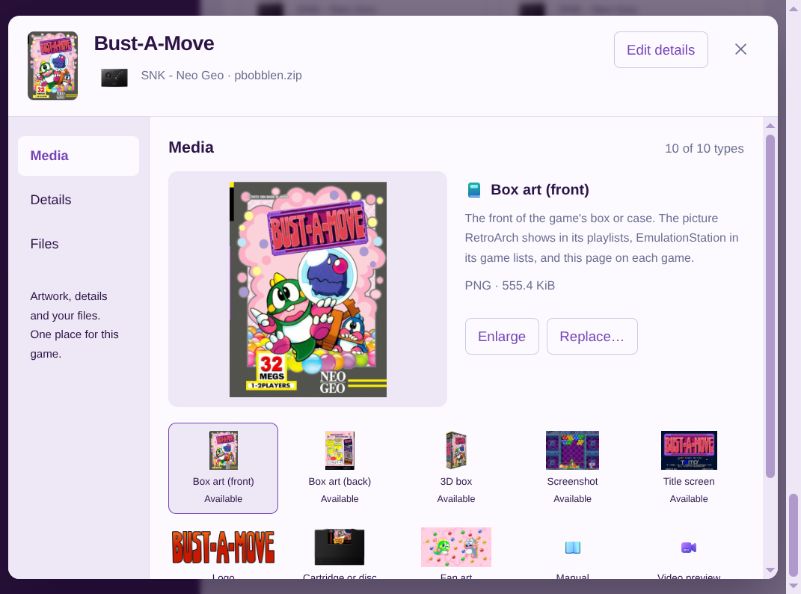Image resolution: width=801 pixels, height=594 pixels.
Task: Click the 'PNG · 555.4 KiB' file info
Action: pyautogui.click(x=509, y=286)
